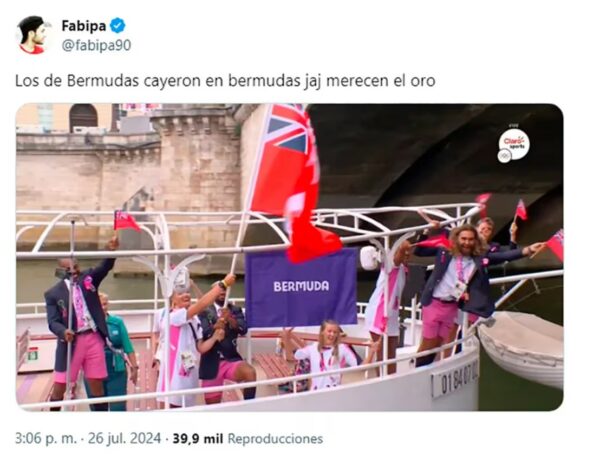Image resolution: width=600 pixels, height=455 pixels.
Task: Click the 3:06 p. m. timestamp
Action: (46, 438)
